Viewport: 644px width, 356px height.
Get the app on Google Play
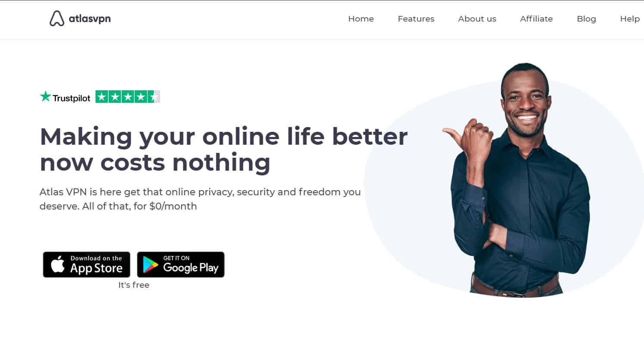point(180,264)
